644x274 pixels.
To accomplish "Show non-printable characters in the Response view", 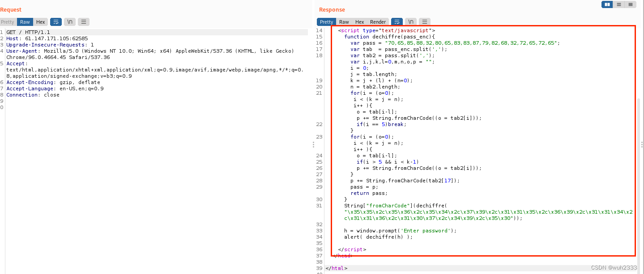I will [x=410, y=21].
